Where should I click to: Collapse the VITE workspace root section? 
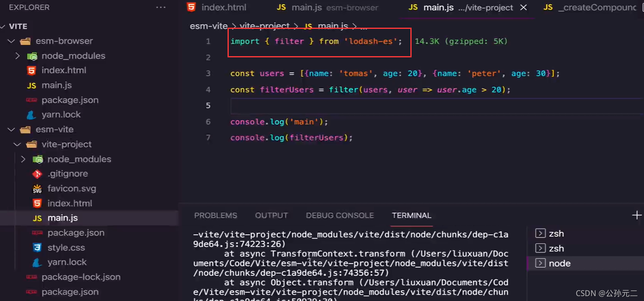(x=3, y=26)
